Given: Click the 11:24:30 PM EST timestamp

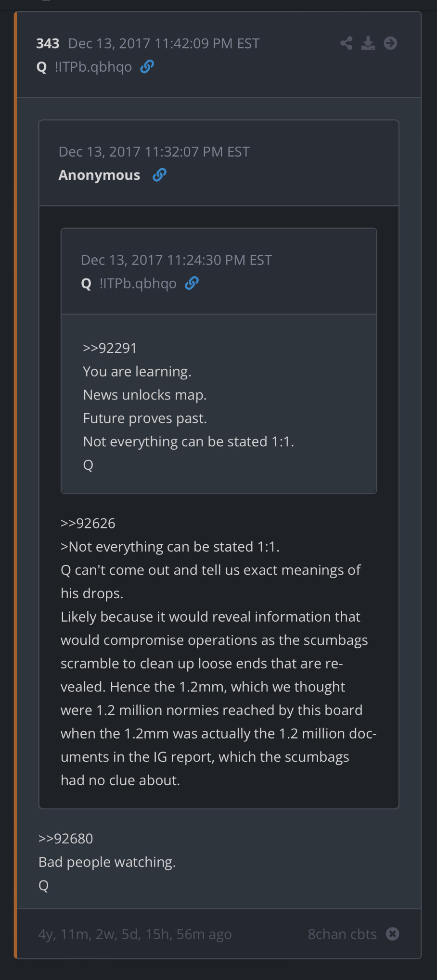Looking at the screenshot, I should [176, 260].
